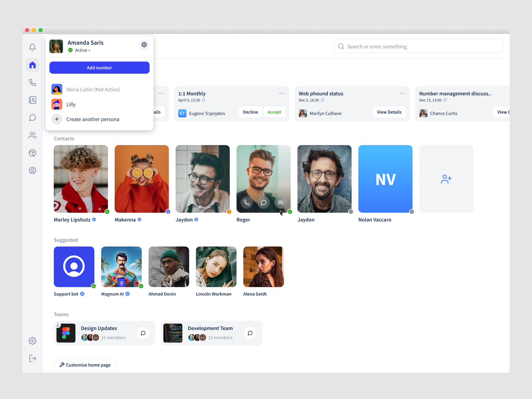Screen dimensions: 532x399
Task: Click the plus icon for new persona
Action: (x=57, y=119)
